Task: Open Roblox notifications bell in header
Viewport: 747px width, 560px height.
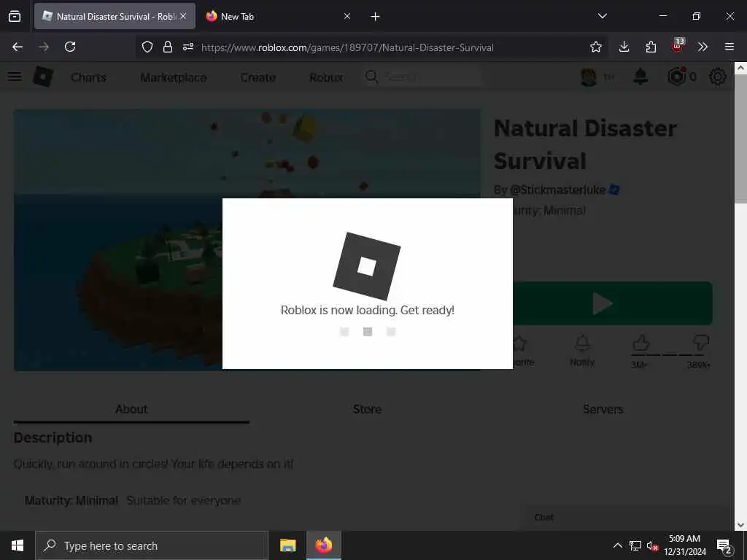Action: tap(640, 76)
